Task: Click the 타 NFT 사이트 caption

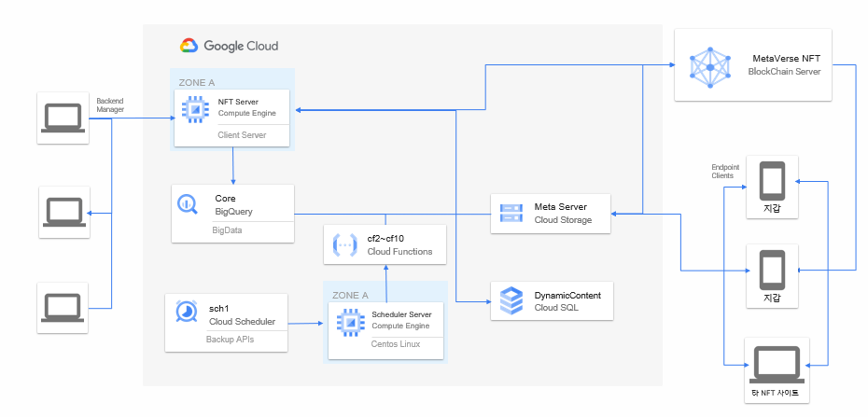Action: click(777, 395)
